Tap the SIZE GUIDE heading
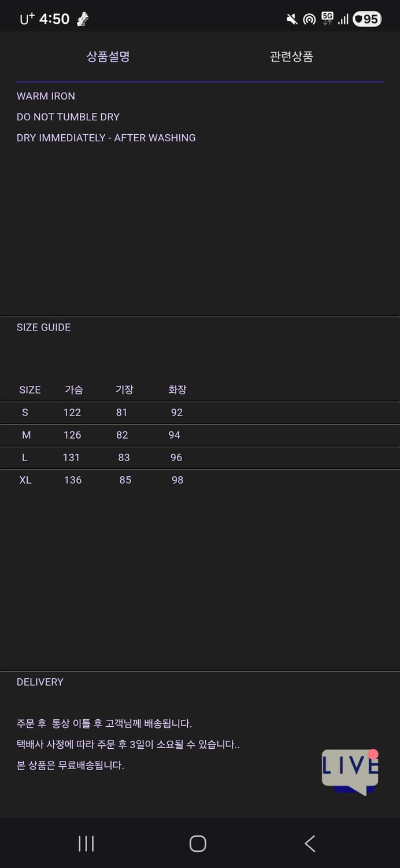The width and height of the screenshot is (400, 868). pyautogui.click(x=44, y=328)
